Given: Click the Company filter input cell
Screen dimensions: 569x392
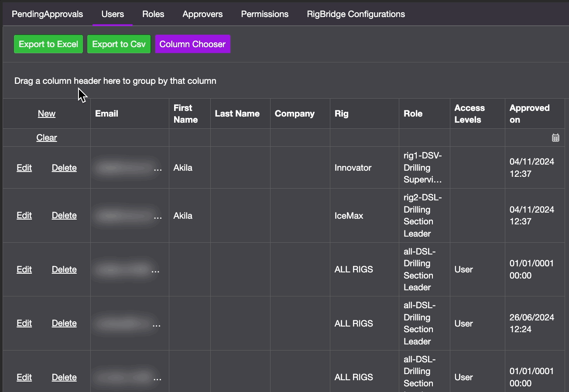Looking at the screenshot, I should coord(300,138).
